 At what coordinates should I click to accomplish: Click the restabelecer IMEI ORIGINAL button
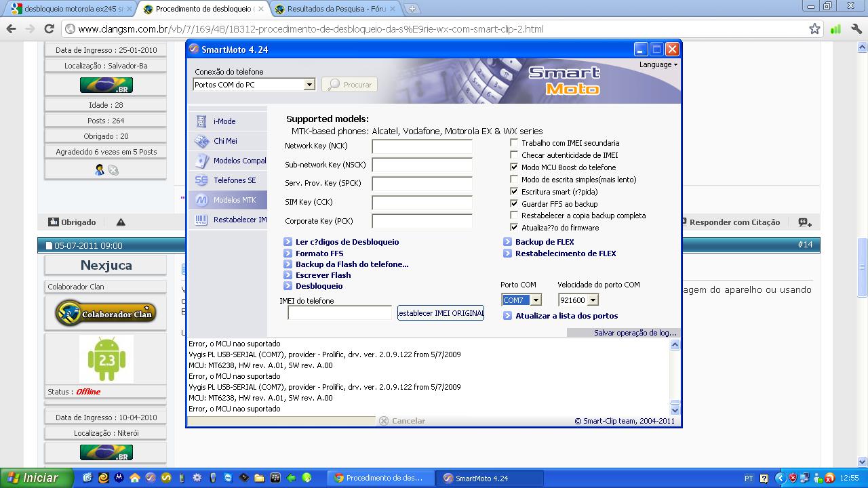(x=441, y=313)
